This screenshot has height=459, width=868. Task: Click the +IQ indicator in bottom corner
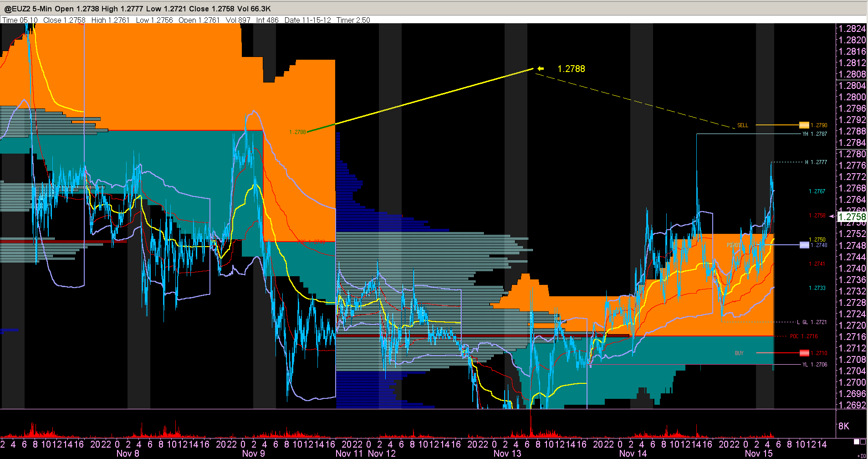pos(861,456)
